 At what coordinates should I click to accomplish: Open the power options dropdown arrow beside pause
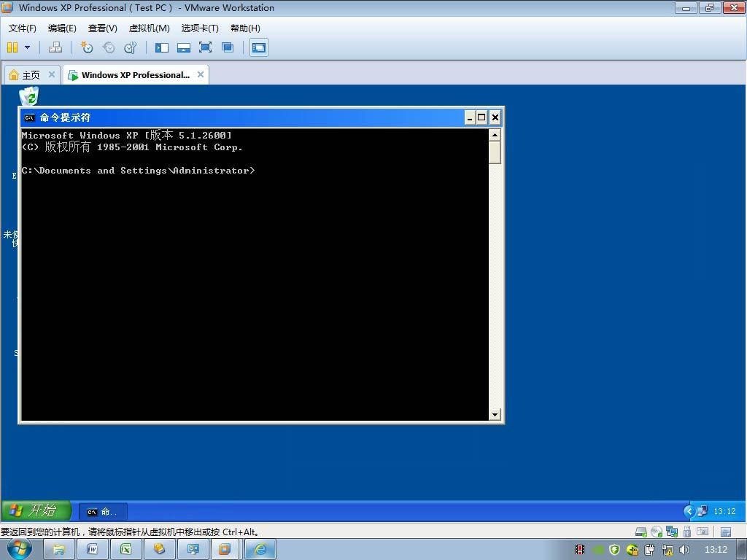(27, 47)
